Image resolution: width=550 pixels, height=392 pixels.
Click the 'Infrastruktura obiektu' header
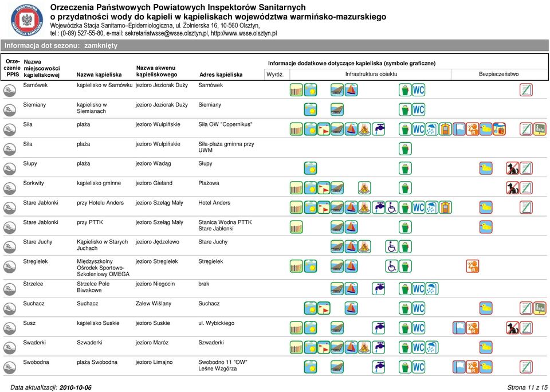click(x=371, y=74)
